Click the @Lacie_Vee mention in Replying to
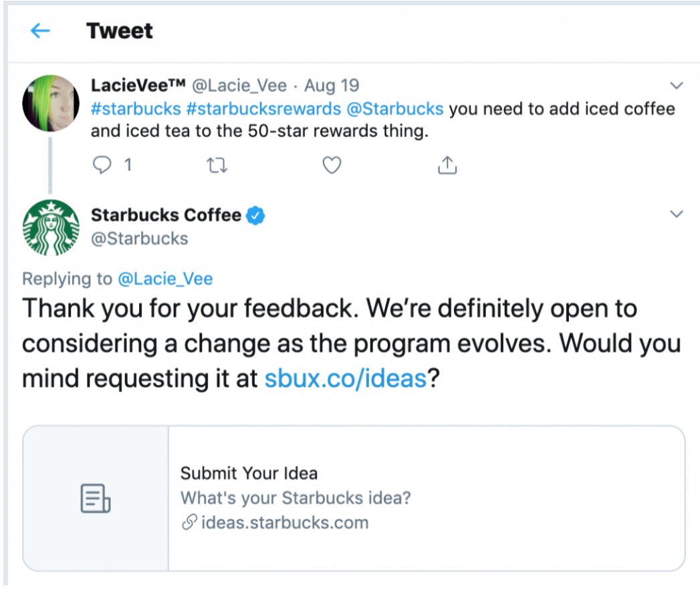This screenshot has height=596, width=700. [167, 279]
